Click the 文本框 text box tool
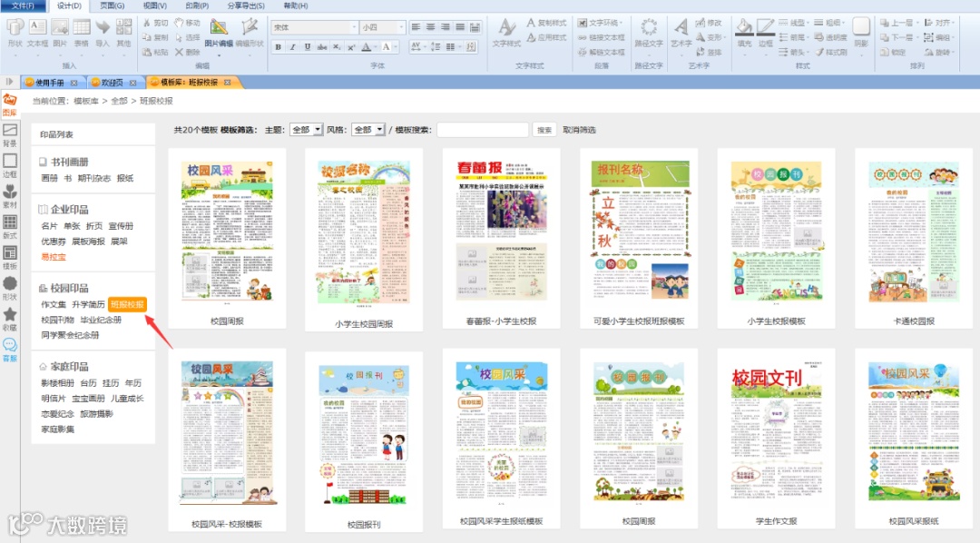The image size is (980, 543). (37, 34)
